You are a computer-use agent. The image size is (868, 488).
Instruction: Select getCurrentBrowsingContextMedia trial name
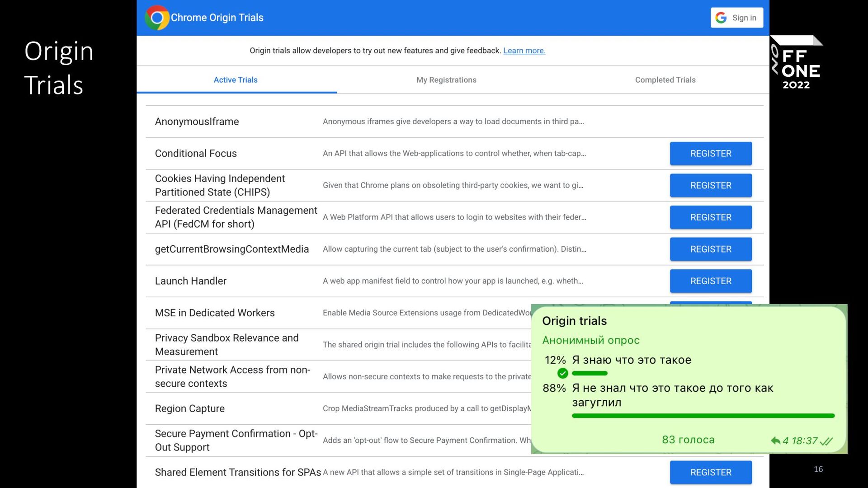[x=232, y=249]
